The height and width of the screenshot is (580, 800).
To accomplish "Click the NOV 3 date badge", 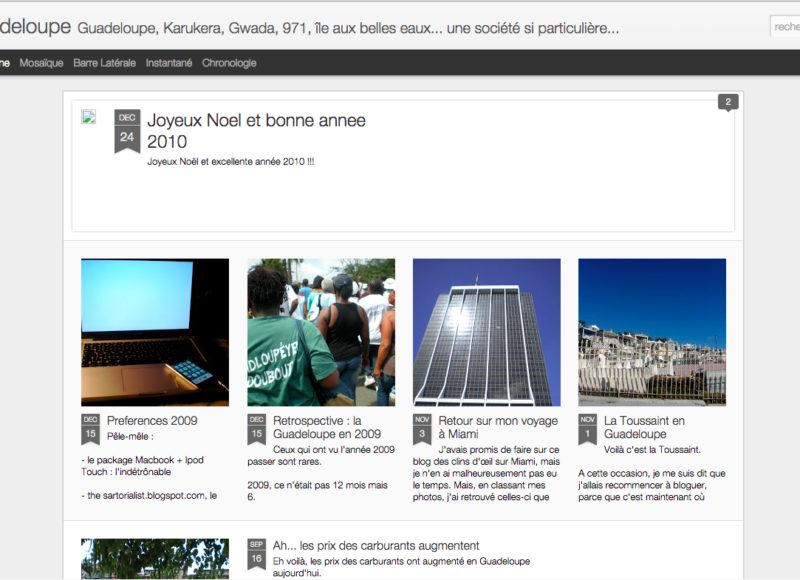I will click(x=422, y=428).
